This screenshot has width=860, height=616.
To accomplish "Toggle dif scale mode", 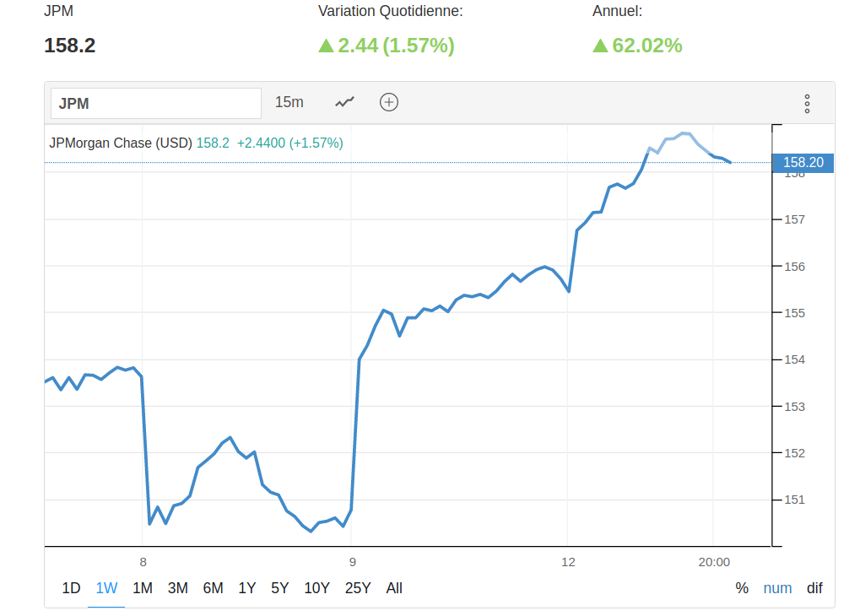I will 814,588.
